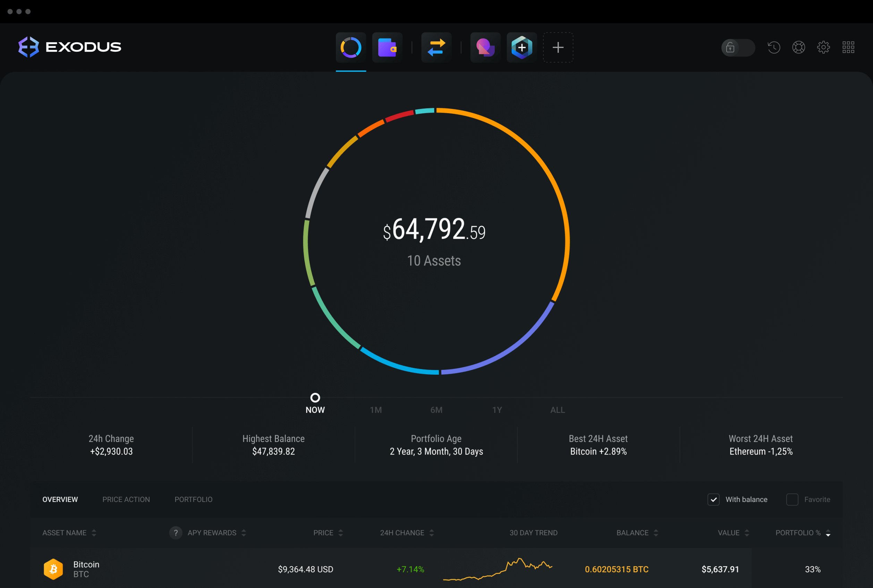This screenshot has height=588, width=873.
Task: Click the add new asset plus icon
Action: pyautogui.click(x=558, y=46)
